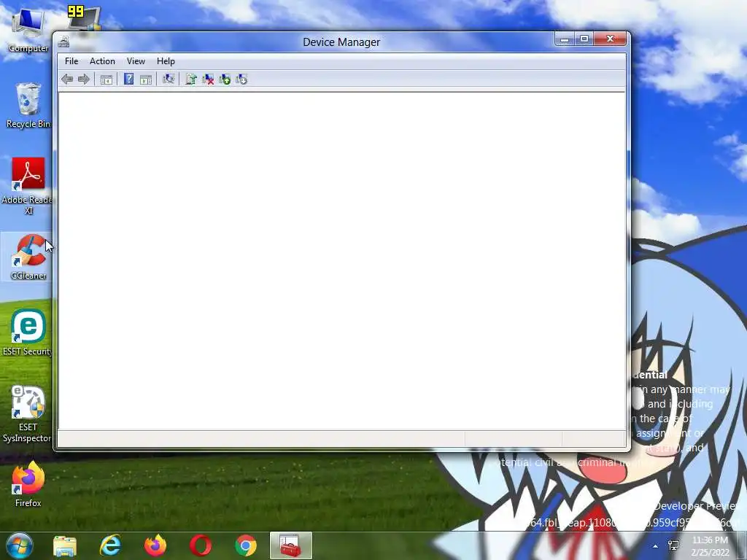This screenshot has height=560, width=747.
Task: Open Internet Explorer from the taskbar
Action: [110, 545]
